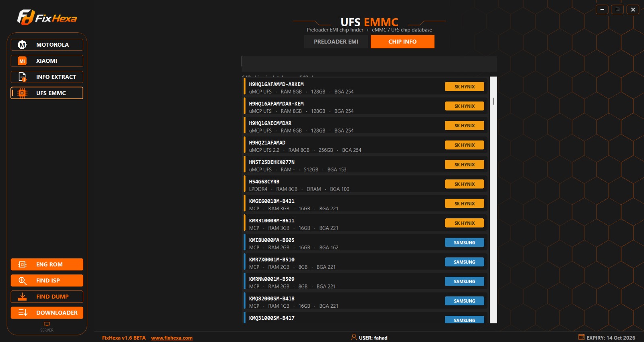Click the chip list scrollbar thumb
Image resolution: width=644 pixels, height=342 pixels.
(x=493, y=101)
